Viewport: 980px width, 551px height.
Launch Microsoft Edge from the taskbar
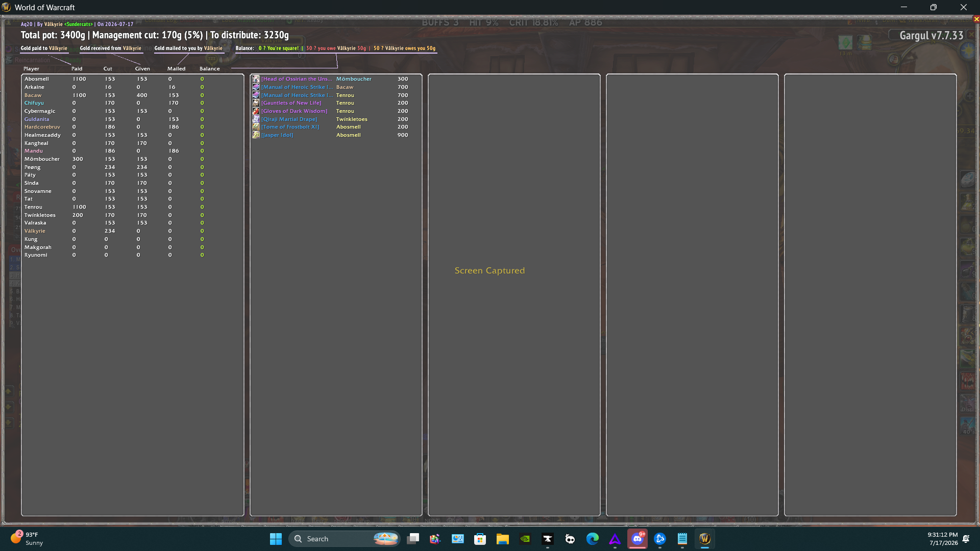(x=593, y=539)
